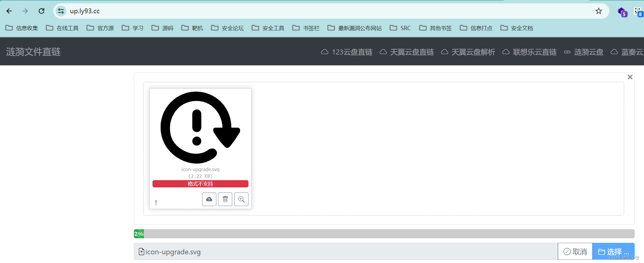Open the 安全论坛 bookmark folder

pyautogui.click(x=227, y=28)
